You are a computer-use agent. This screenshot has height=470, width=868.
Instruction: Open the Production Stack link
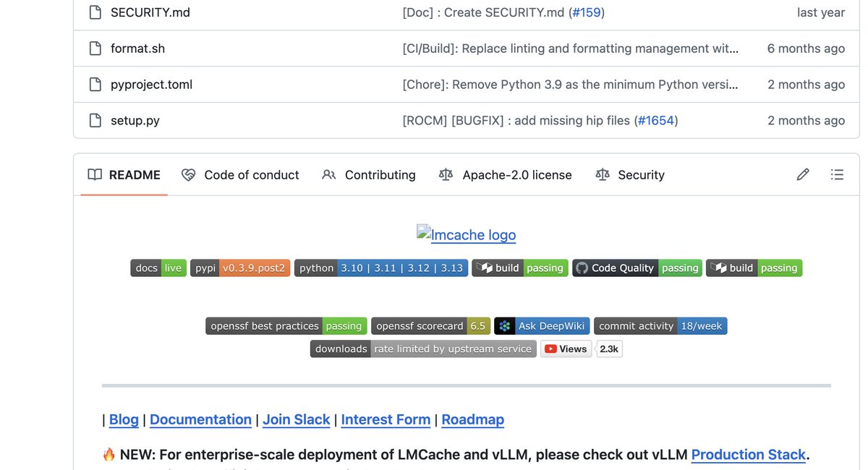pyautogui.click(x=749, y=455)
